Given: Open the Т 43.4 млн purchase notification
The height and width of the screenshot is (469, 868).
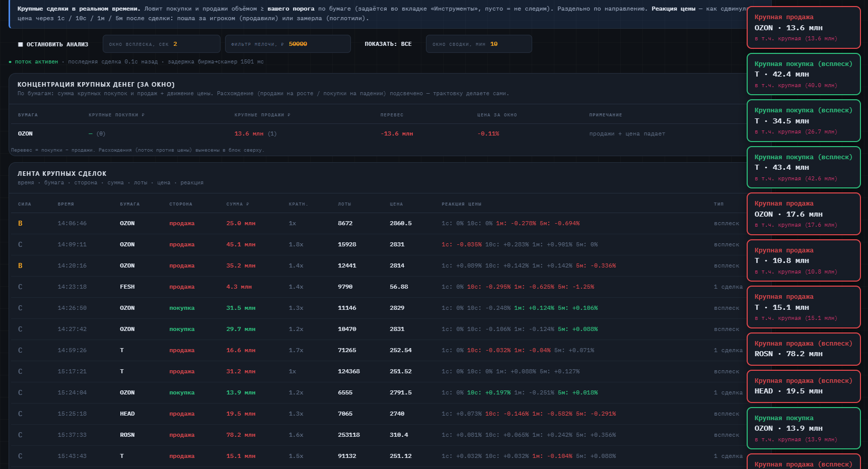Looking at the screenshot, I should click(x=804, y=167).
